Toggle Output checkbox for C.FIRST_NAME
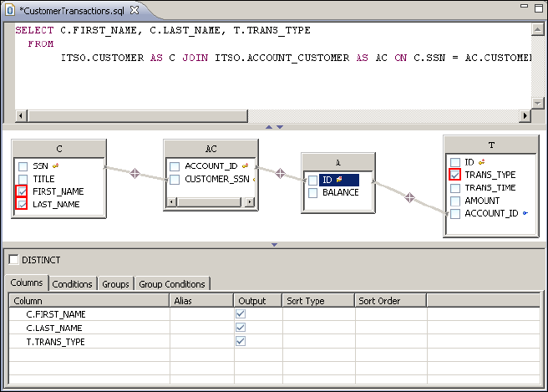548x392 pixels. 241,313
